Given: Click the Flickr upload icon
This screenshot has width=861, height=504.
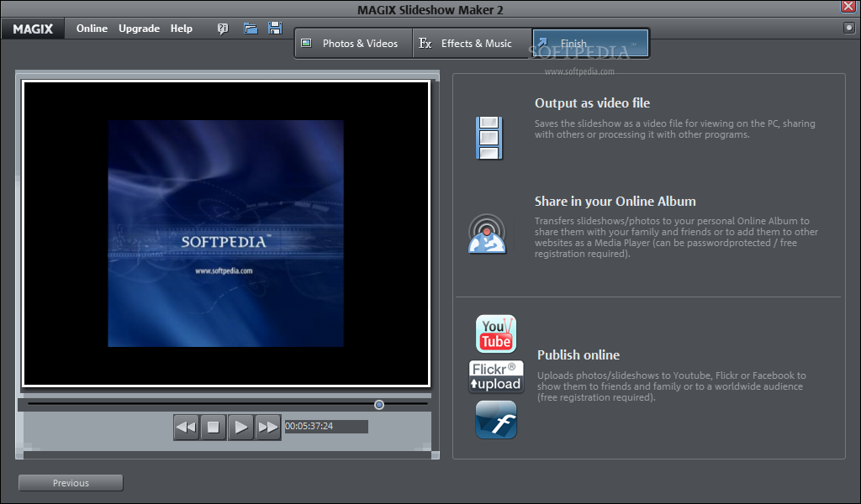Looking at the screenshot, I should pos(496,376).
